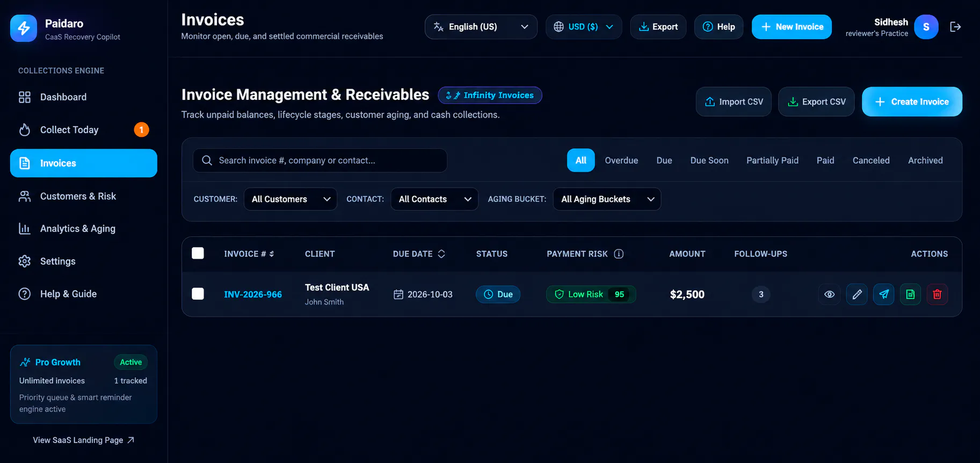Click the 1 tracked text

(130, 381)
